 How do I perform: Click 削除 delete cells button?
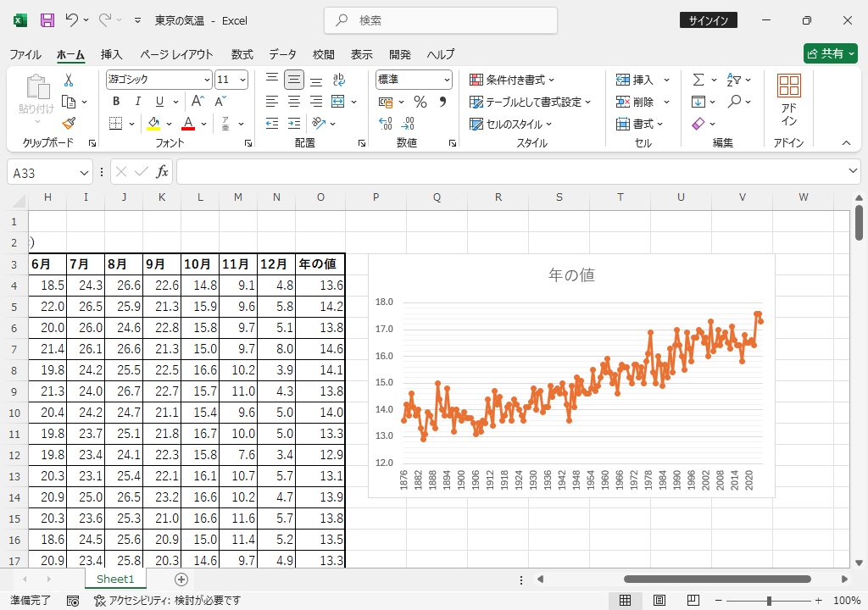click(635, 102)
